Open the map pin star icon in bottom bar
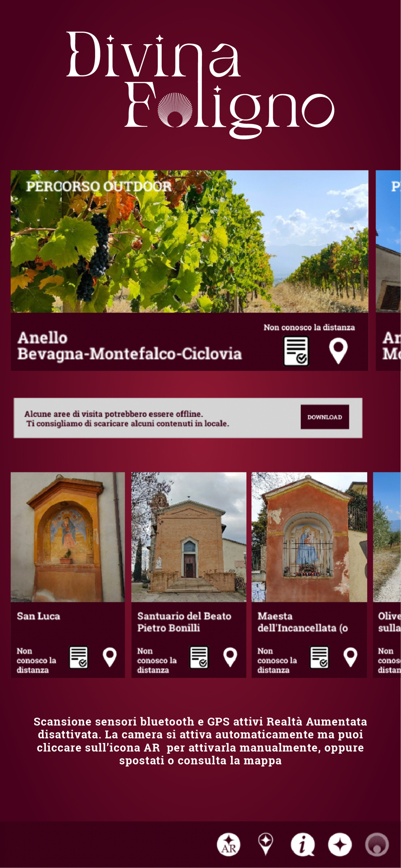 coord(265,844)
